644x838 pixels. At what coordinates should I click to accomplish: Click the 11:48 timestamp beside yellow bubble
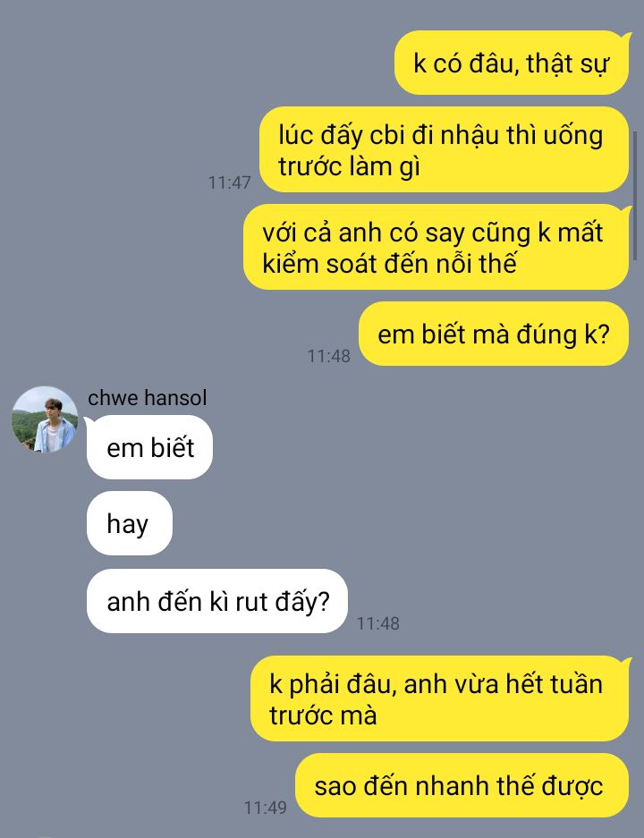328,356
